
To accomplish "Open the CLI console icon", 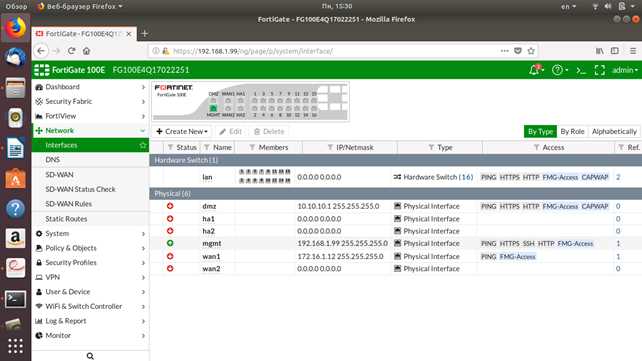I will pos(581,70).
